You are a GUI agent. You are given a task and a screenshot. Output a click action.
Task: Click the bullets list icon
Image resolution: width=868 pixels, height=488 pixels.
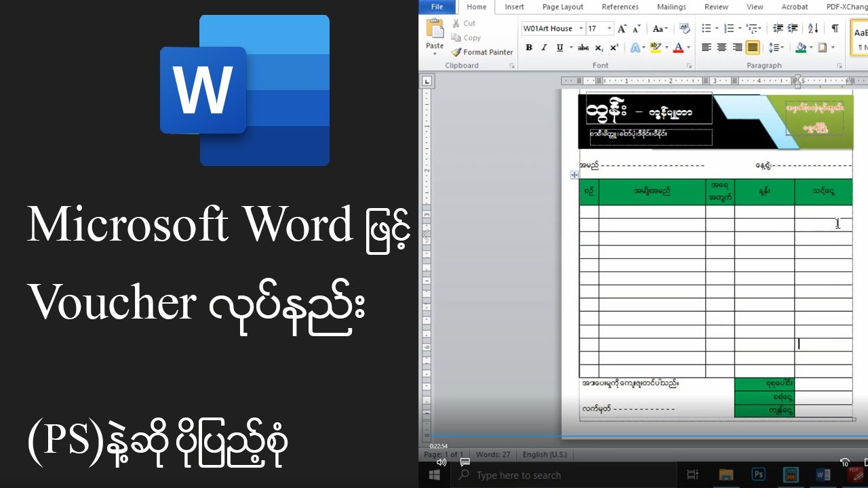pos(706,28)
